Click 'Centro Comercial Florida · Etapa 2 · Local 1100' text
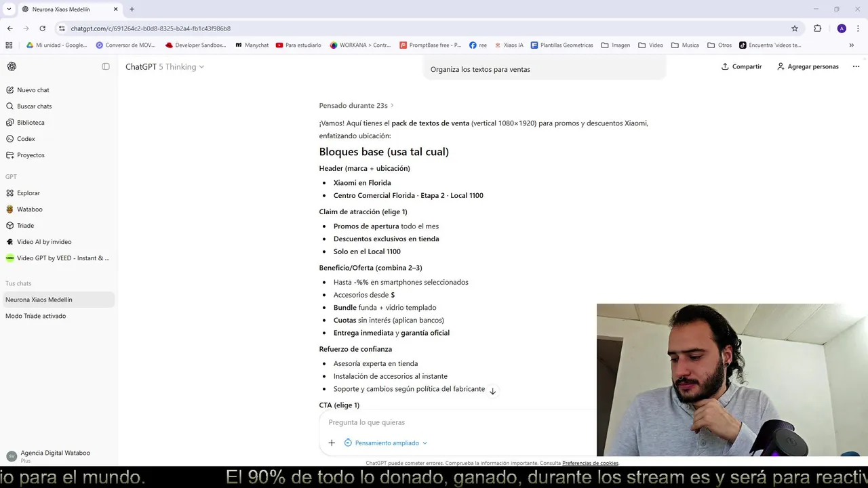 click(408, 195)
